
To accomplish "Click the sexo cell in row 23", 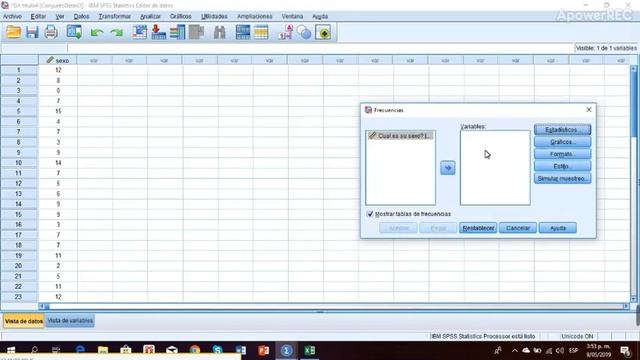I will 58,297.
